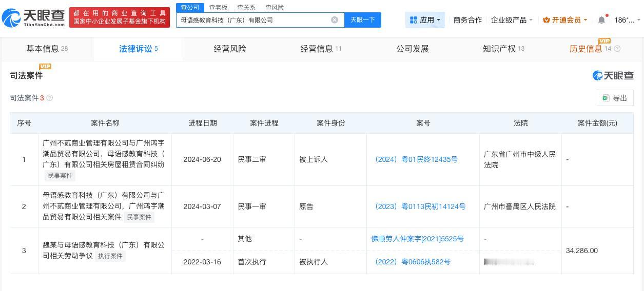The image size is (644, 291).
Task: Click the 案号 column header
Action: point(423,123)
